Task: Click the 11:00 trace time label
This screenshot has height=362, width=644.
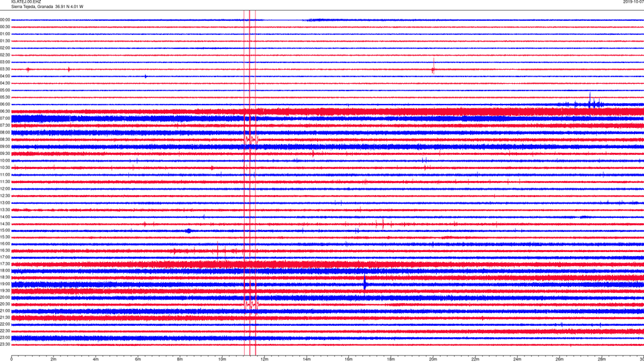Action: point(5,174)
